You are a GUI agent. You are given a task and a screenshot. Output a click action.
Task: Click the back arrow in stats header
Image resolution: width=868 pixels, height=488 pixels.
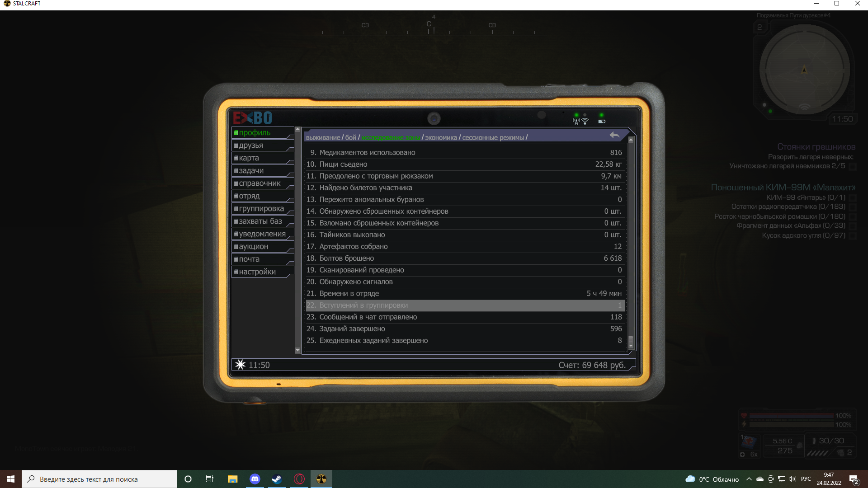click(614, 135)
